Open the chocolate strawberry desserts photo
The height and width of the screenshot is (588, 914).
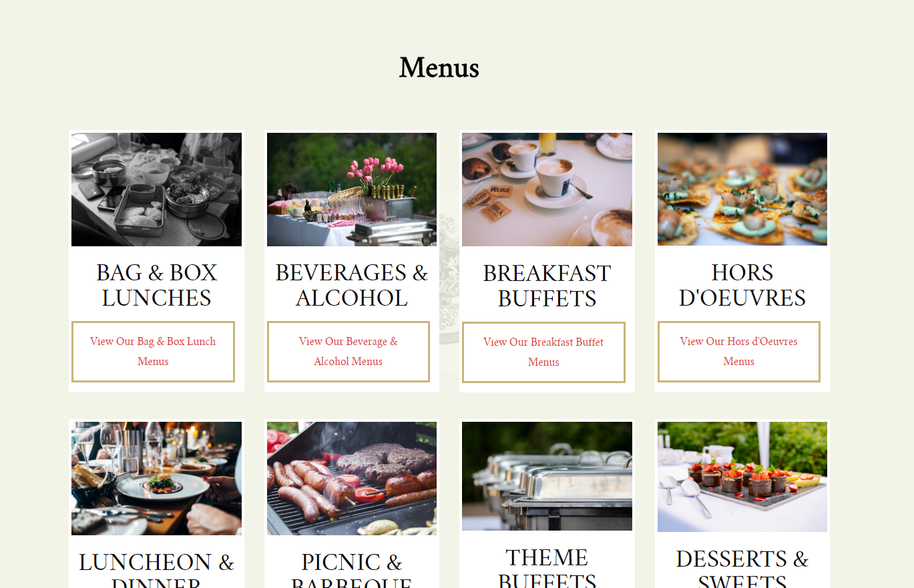[742, 477]
